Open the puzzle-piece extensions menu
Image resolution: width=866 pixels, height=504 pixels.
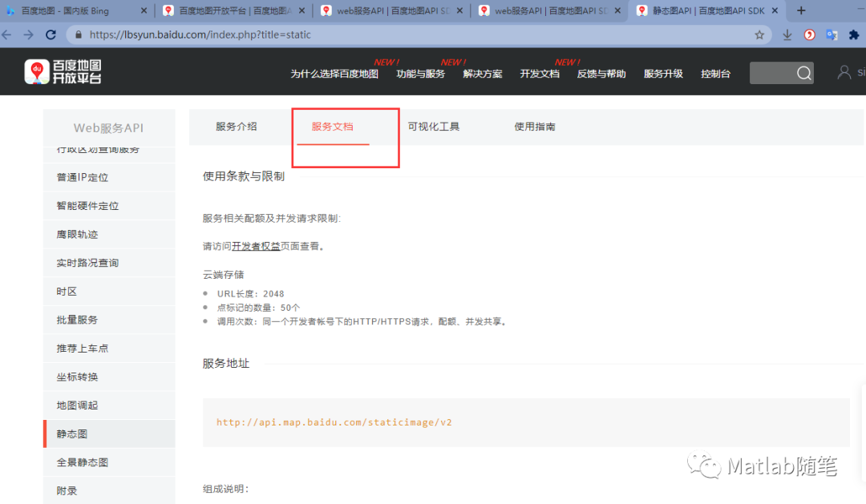(854, 34)
